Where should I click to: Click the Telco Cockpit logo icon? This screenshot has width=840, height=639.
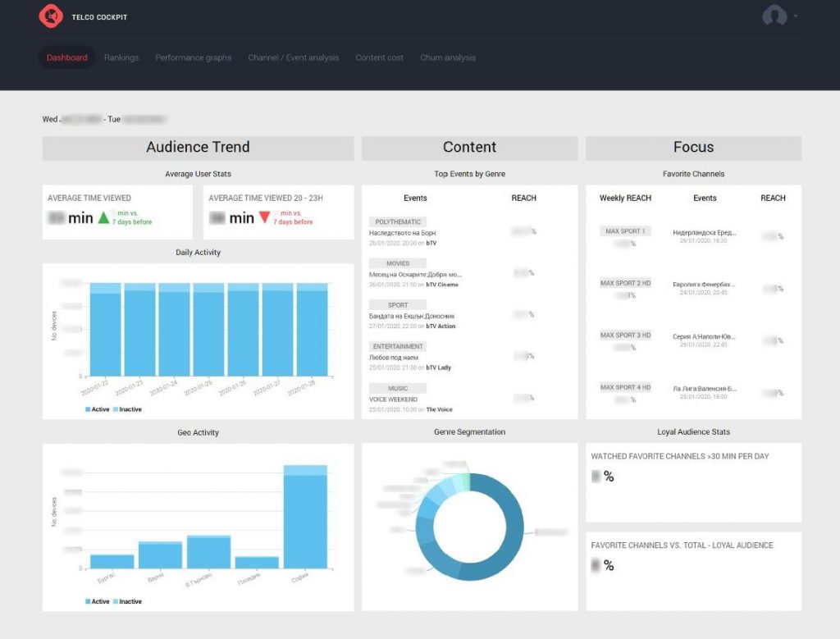coord(51,16)
